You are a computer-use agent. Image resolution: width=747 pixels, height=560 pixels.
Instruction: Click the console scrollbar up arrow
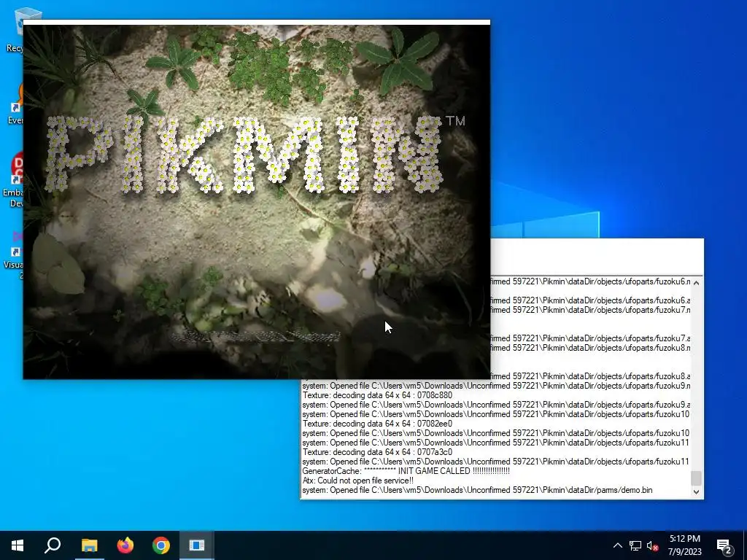[x=696, y=282]
